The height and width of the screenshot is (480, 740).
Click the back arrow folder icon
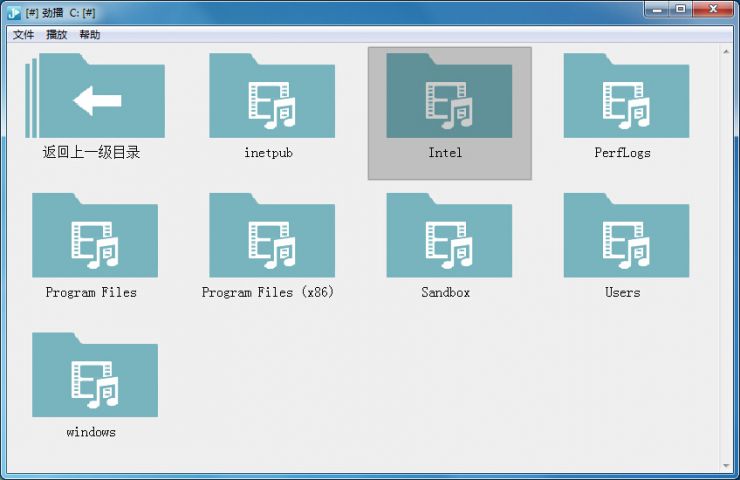tap(95, 98)
